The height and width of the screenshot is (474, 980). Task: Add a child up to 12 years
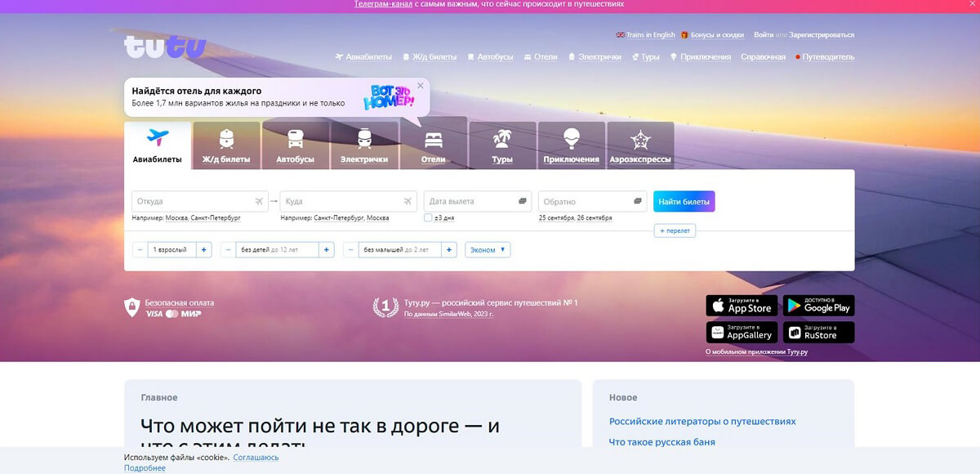(327, 249)
